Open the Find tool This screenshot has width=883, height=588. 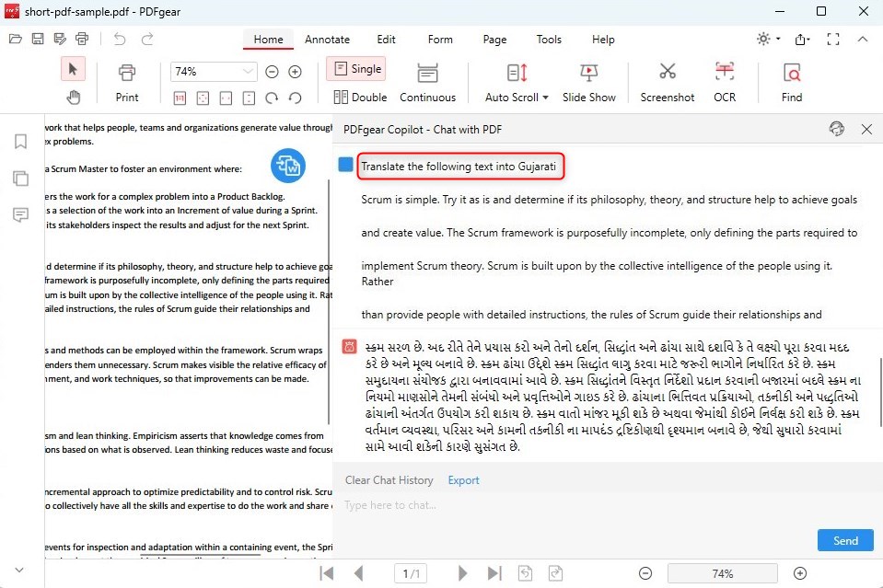(792, 83)
